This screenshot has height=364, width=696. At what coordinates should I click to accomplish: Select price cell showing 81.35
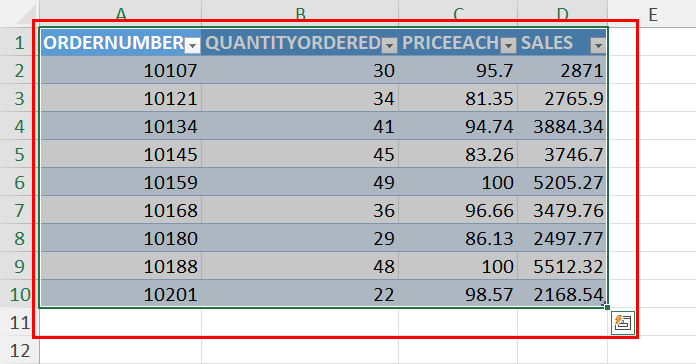point(458,98)
